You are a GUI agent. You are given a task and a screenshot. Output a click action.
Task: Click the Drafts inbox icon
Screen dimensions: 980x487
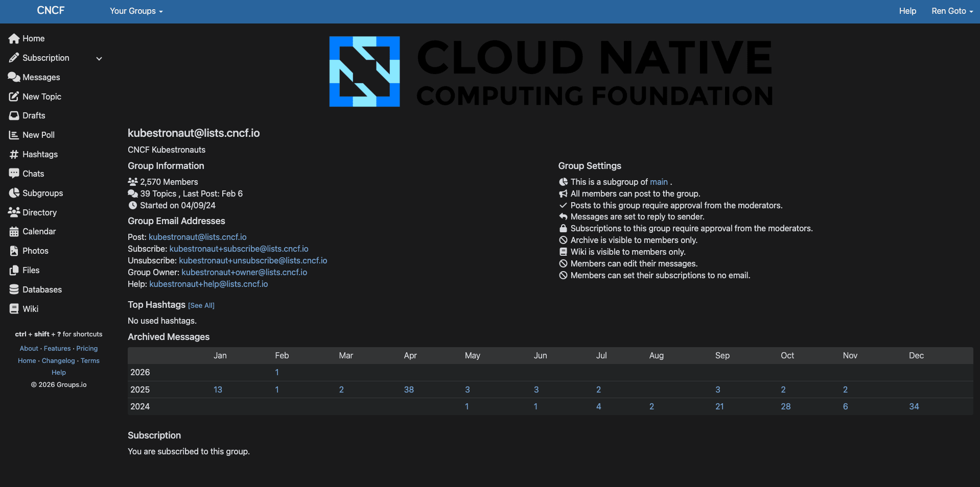click(x=14, y=116)
